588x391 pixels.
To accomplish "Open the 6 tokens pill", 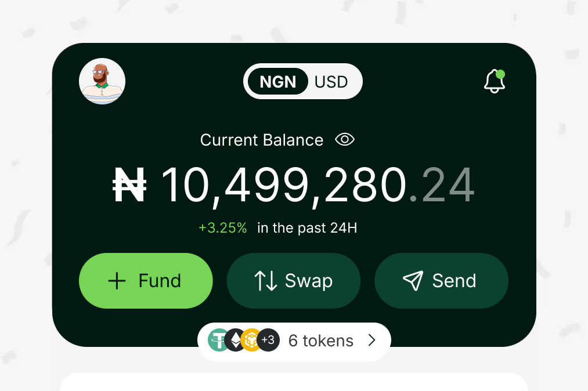I will tap(320, 341).
